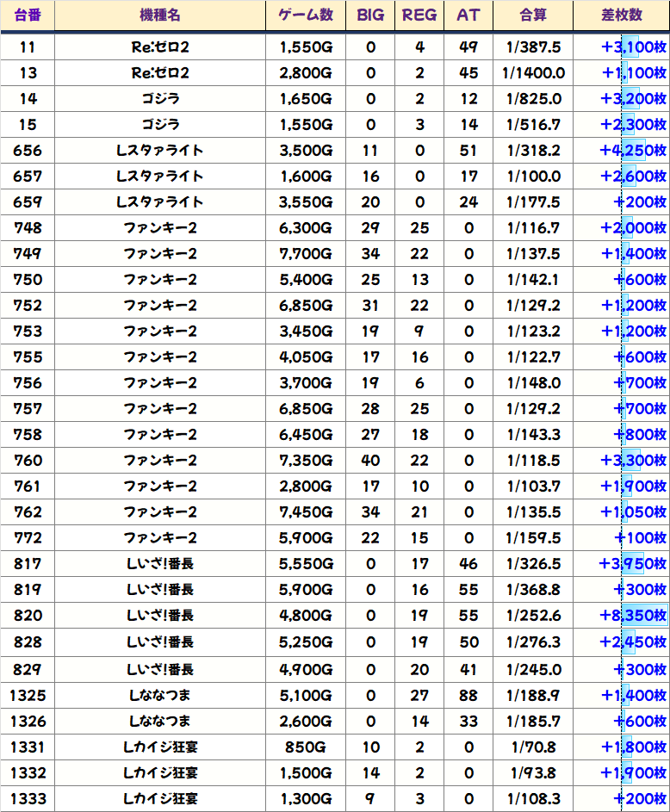Click ゴジラ in row 14
Screen dimensions: 670x812
point(160,99)
